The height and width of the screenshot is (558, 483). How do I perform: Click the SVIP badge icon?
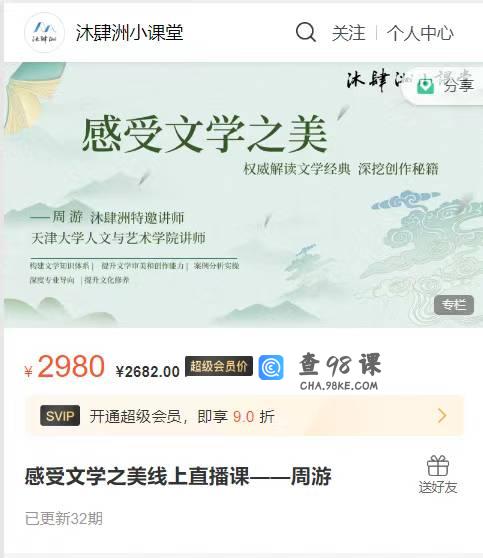click(x=60, y=415)
